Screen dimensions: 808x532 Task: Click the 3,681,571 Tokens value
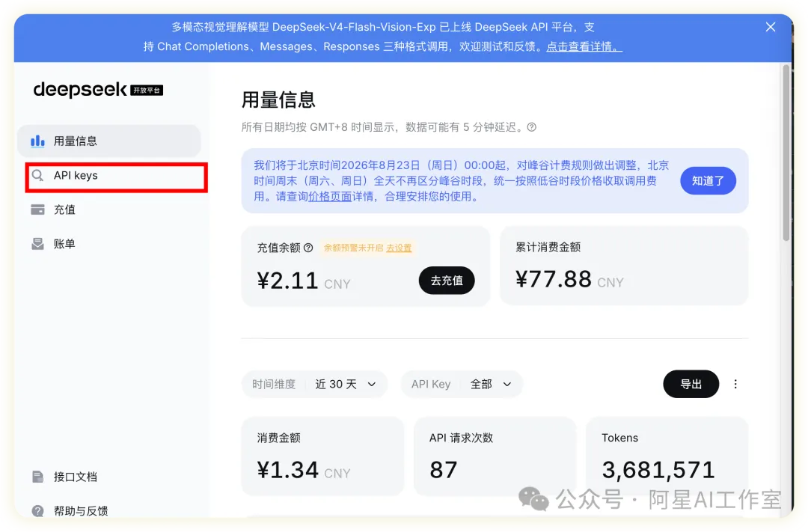[658, 470]
